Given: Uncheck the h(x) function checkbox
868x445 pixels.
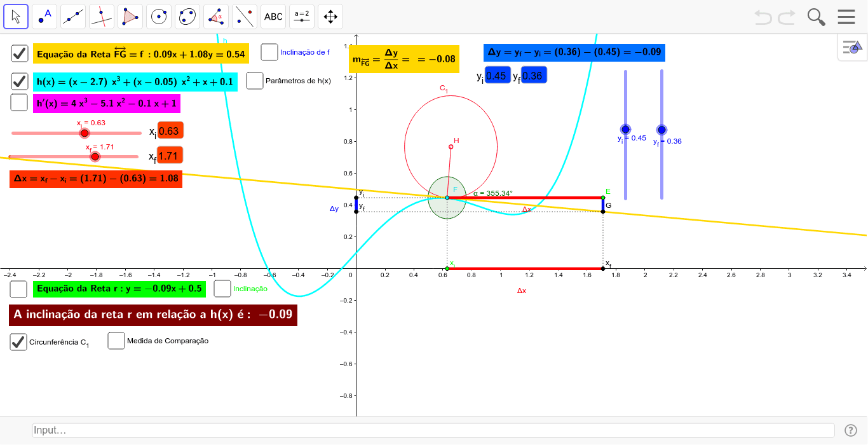Looking at the screenshot, I should (x=20, y=81).
